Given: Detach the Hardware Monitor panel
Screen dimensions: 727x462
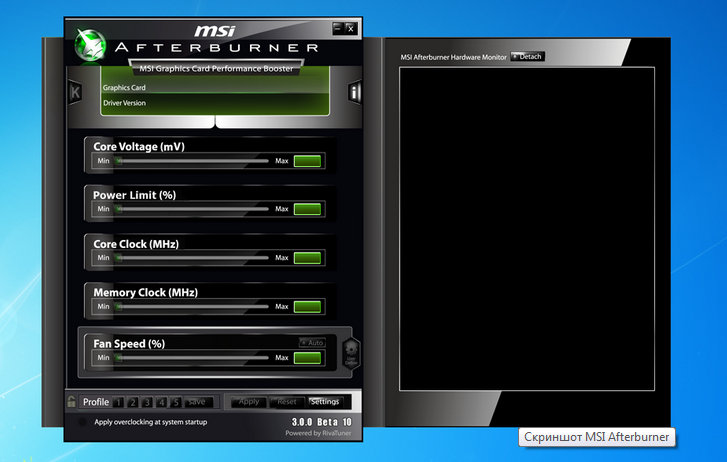Looking at the screenshot, I should 527,57.
